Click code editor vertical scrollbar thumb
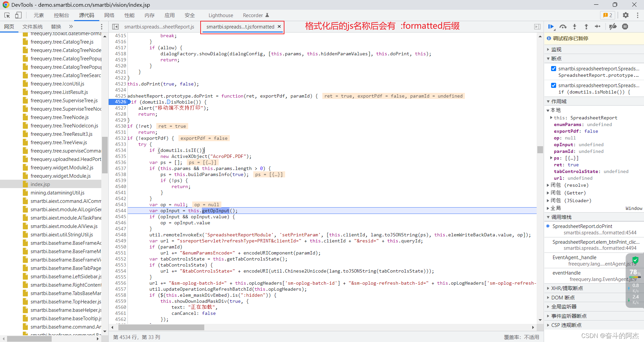 (540, 150)
